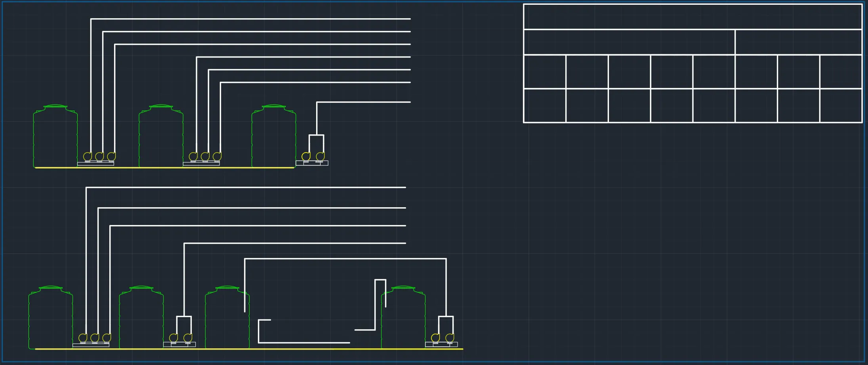
Task: Pick the right pump of upper-row twin-pump skid
Action: (x=320, y=157)
